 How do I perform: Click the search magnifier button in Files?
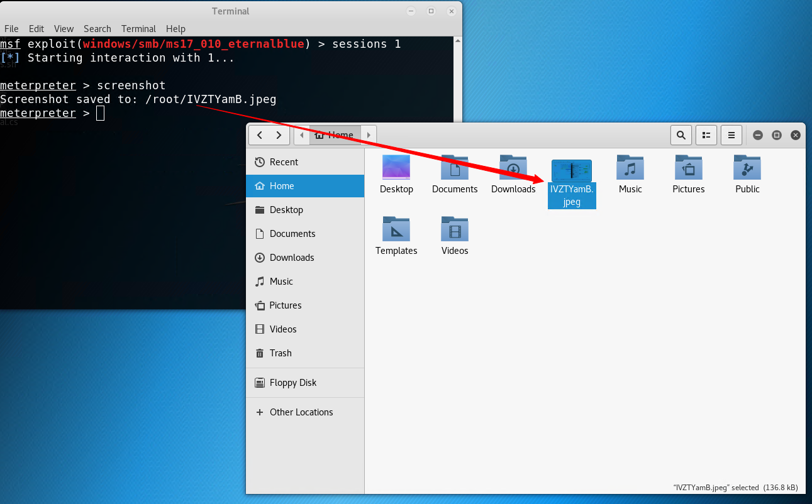click(681, 135)
